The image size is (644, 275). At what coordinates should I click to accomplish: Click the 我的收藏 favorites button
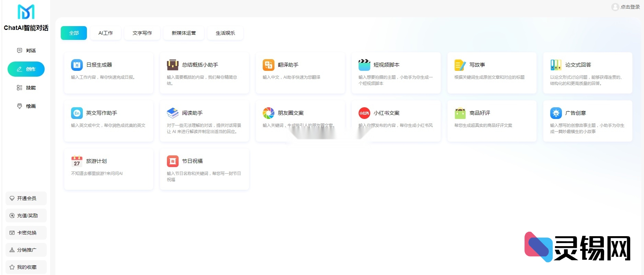tap(26, 267)
